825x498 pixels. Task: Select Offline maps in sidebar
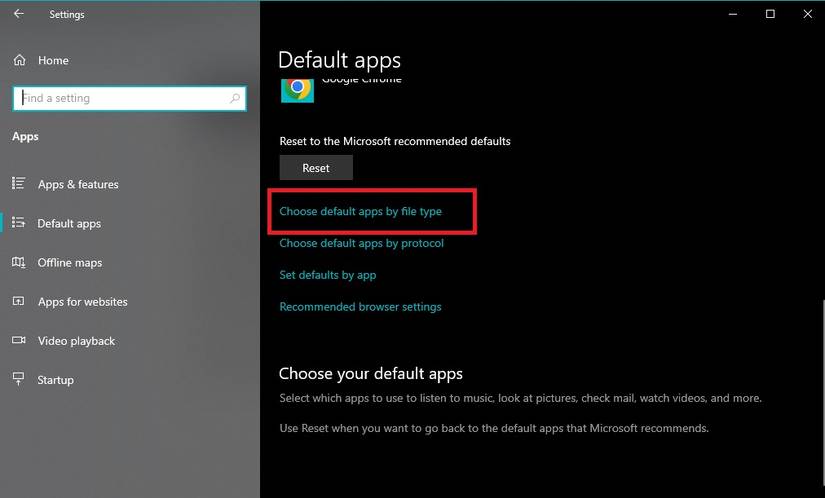tap(70, 262)
